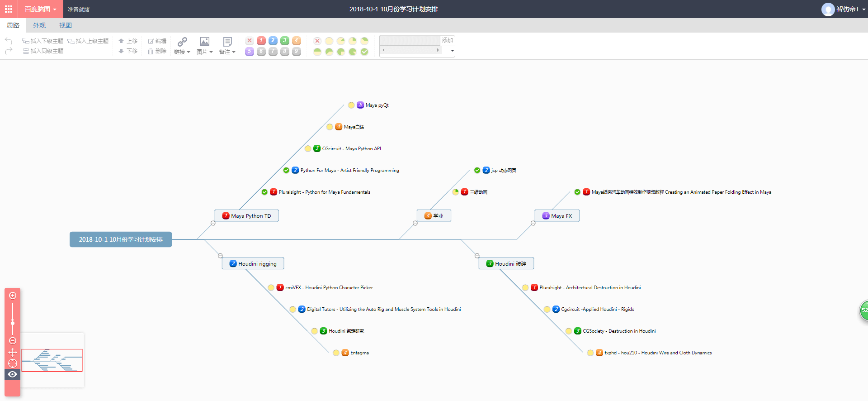Click the zoom in plus button
This screenshot has height=401, width=868.
13,296
